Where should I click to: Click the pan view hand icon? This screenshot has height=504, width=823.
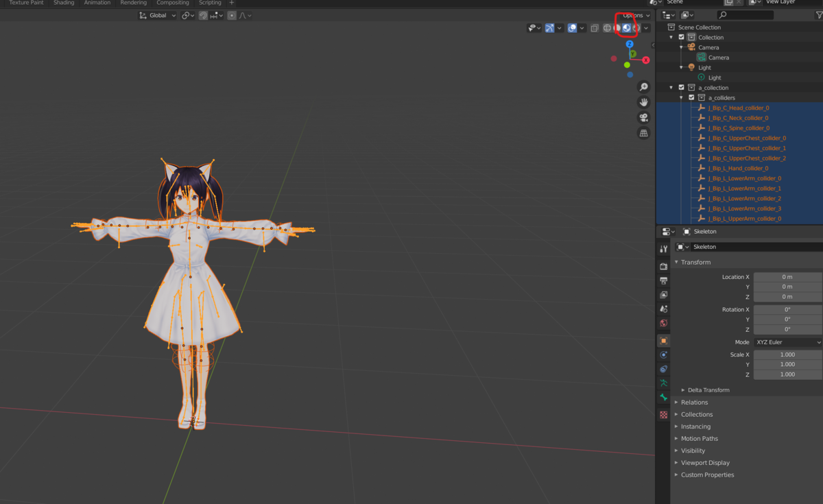point(643,102)
